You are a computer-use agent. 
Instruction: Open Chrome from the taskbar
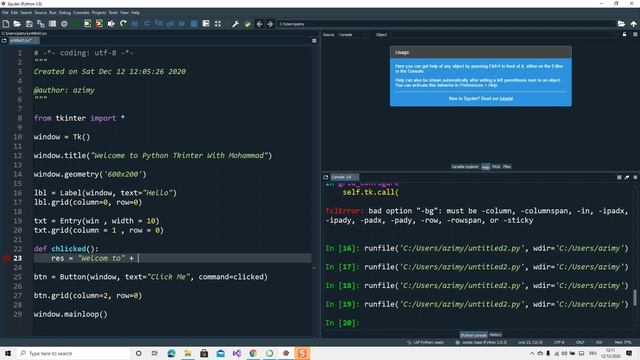pos(253,353)
